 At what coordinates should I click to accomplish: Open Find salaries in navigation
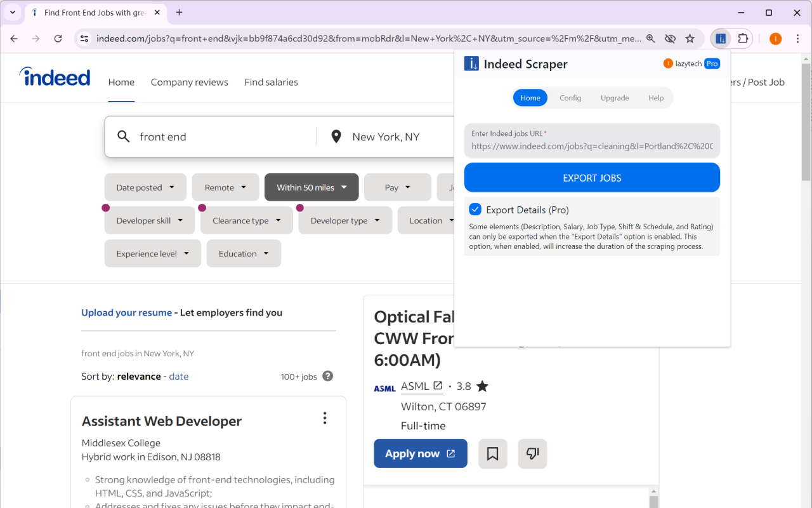click(271, 82)
